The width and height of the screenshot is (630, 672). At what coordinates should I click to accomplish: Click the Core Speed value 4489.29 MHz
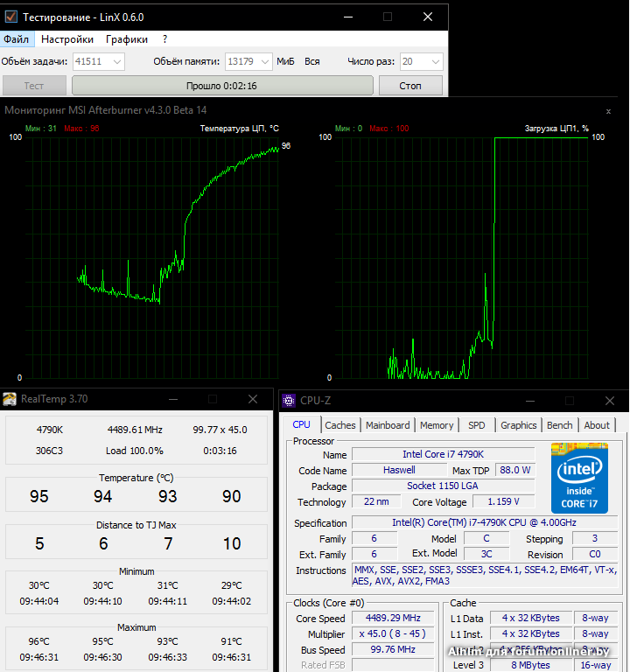click(x=393, y=618)
